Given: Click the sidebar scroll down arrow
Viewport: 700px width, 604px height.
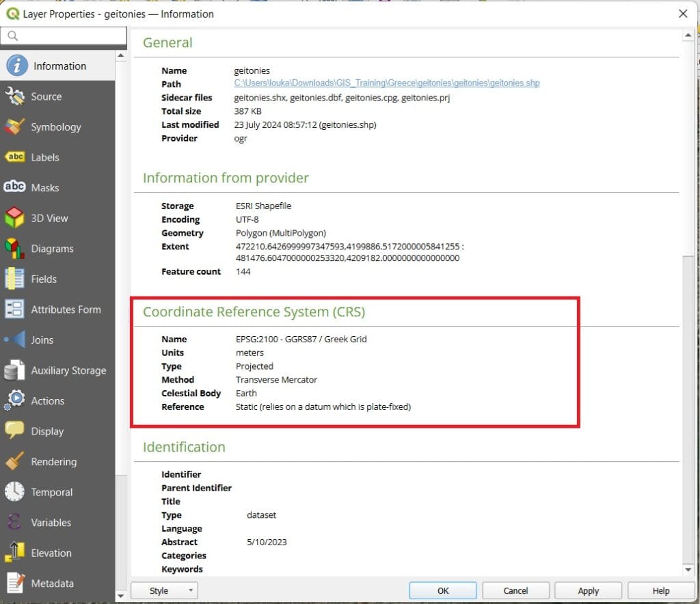Looking at the screenshot, I should coord(120,596).
